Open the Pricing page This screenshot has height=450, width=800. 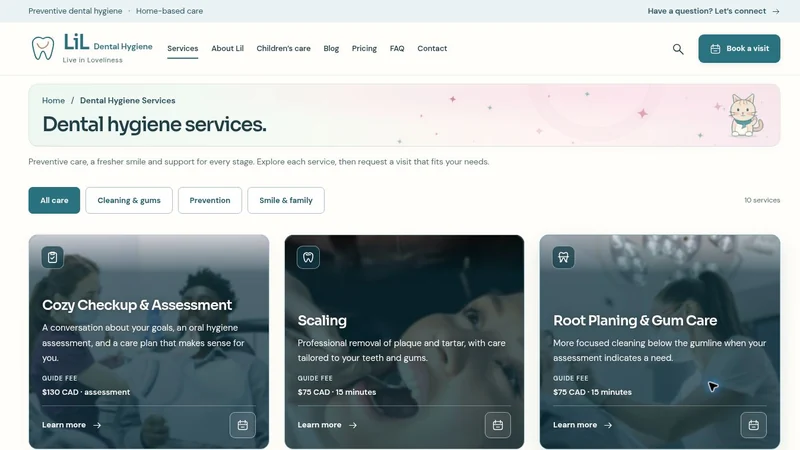(x=364, y=48)
